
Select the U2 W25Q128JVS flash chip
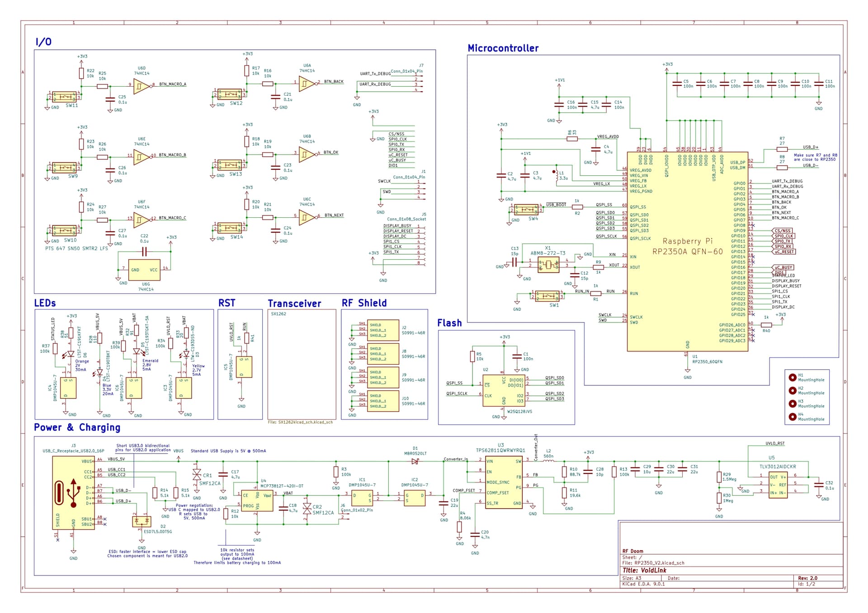click(503, 391)
